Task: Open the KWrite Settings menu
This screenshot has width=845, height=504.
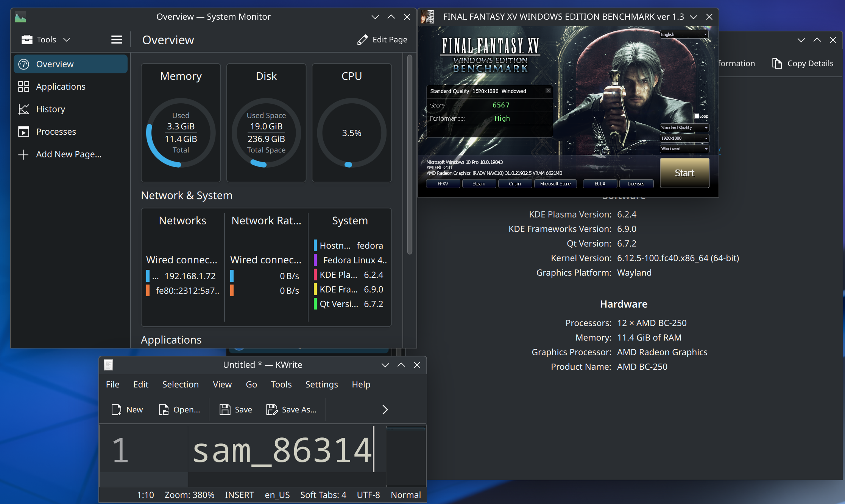Action: pos(321,384)
